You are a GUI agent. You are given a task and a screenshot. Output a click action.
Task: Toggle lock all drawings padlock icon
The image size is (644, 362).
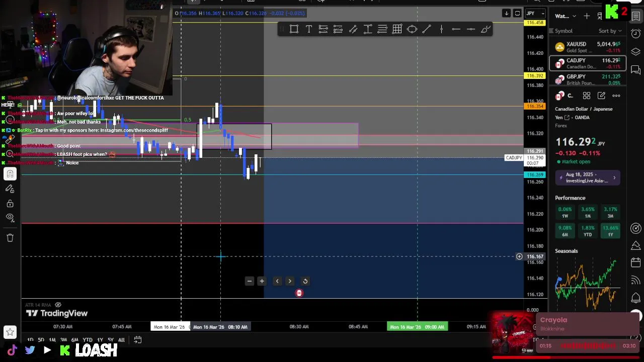click(10, 204)
